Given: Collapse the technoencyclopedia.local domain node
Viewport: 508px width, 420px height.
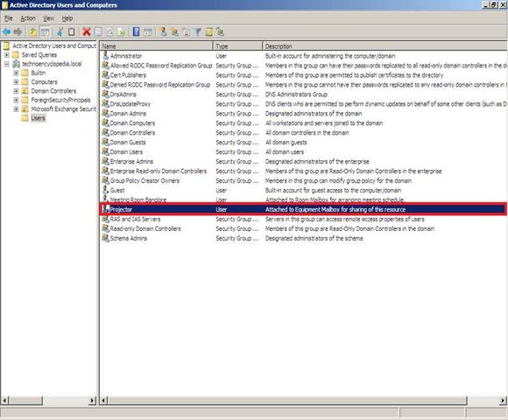Looking at the screenshot, I should (x=6, y=64).
